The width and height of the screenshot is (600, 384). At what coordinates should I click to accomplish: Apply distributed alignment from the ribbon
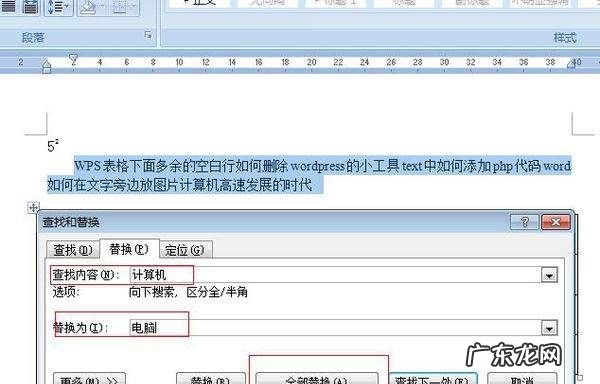[31, 7]
